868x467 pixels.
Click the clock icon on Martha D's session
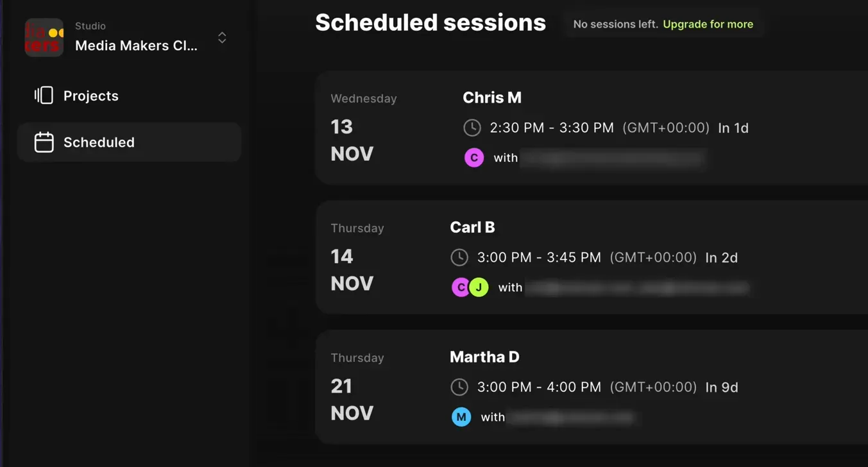coord(459,387)
